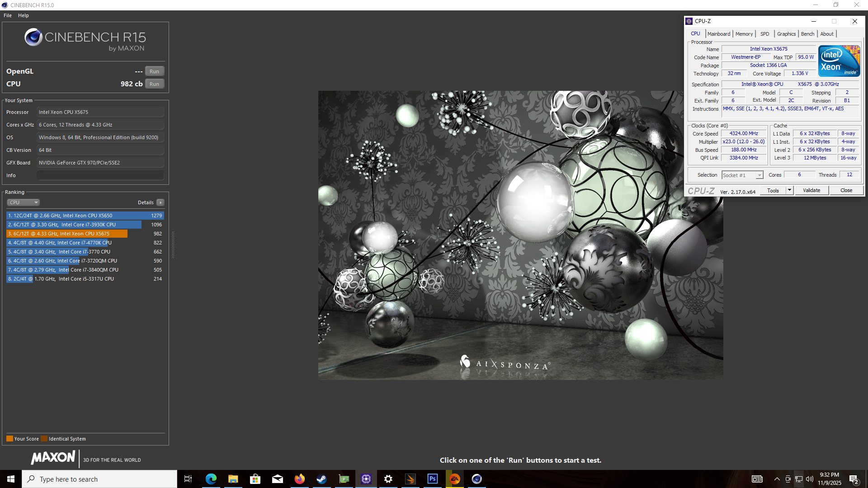This screenshot has width=868, height=488.
Task: Expand the Socket #1 selection dropdown
Action: pyautogui.click(x=759, y=175)
